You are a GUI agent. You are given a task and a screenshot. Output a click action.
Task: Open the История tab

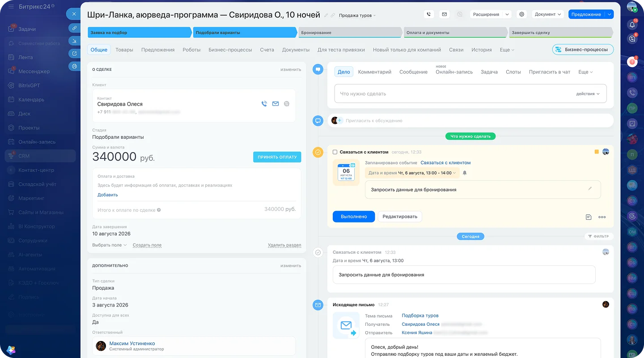(482, 50)
